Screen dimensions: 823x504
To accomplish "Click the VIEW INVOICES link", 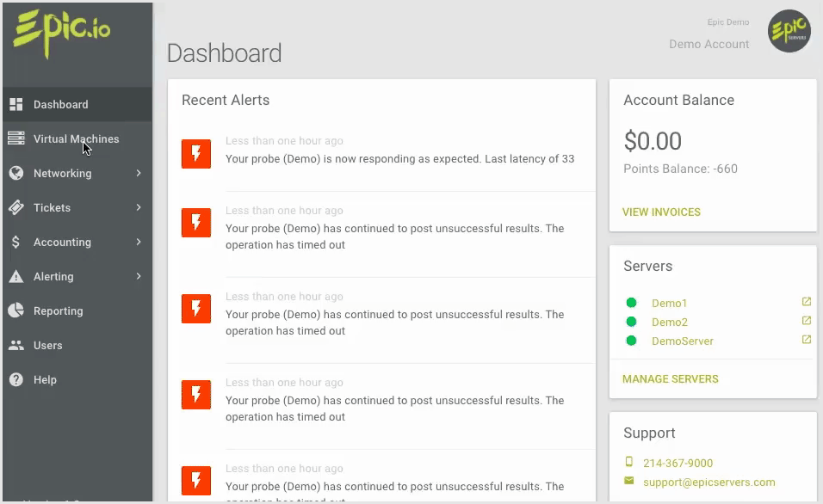I will (661, 212).
